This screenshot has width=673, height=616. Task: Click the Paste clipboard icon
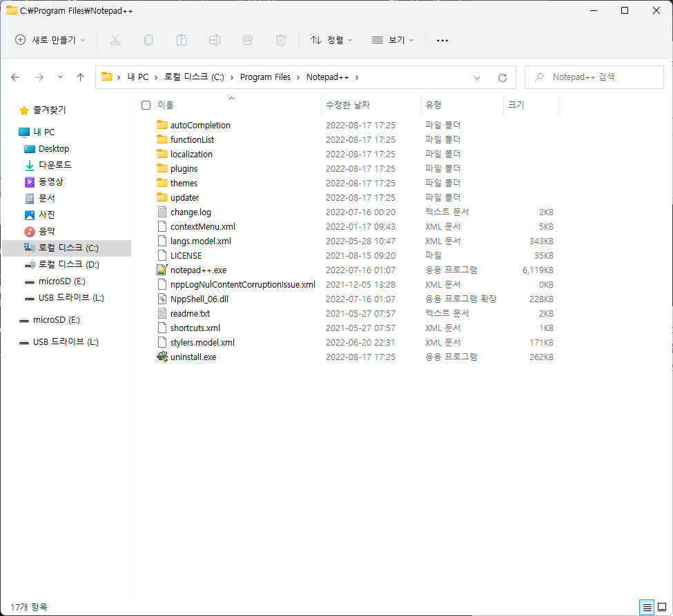point(182,40)
